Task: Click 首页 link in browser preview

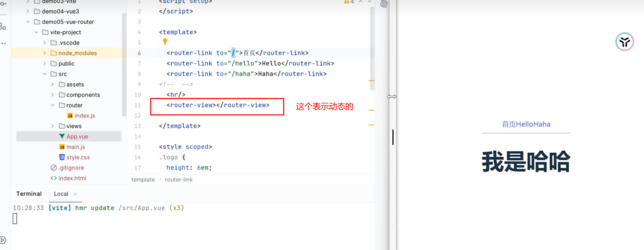Action: tap(509, 124)
